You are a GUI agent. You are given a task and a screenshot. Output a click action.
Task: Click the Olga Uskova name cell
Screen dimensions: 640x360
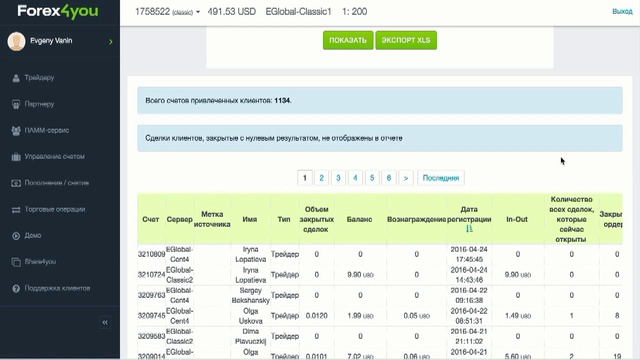coord(251,316)
